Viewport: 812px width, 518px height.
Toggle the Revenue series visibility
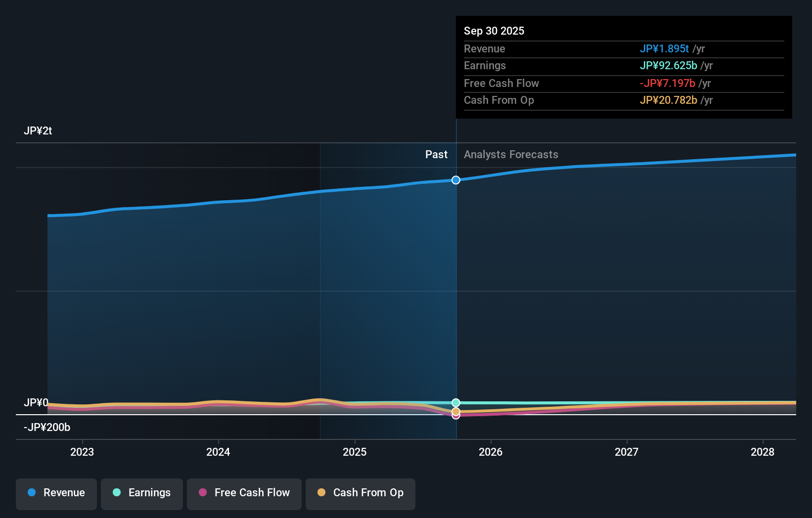pos(56,493)
